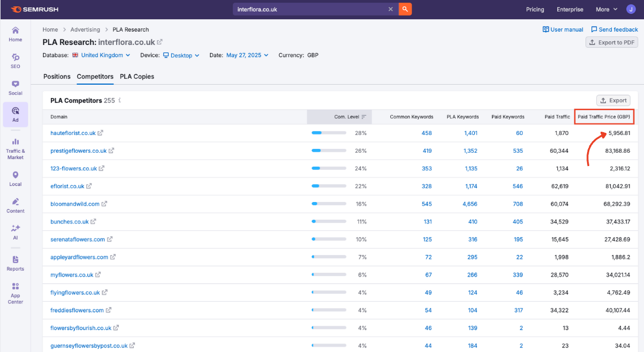Clear the search field with X icon
The image size is (644, 352).
390,9
